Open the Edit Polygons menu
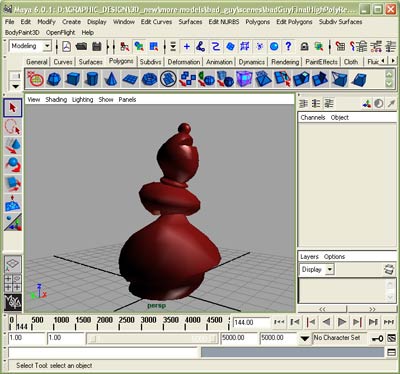Viewport: 400px width, 374px height. click(294, 22)
